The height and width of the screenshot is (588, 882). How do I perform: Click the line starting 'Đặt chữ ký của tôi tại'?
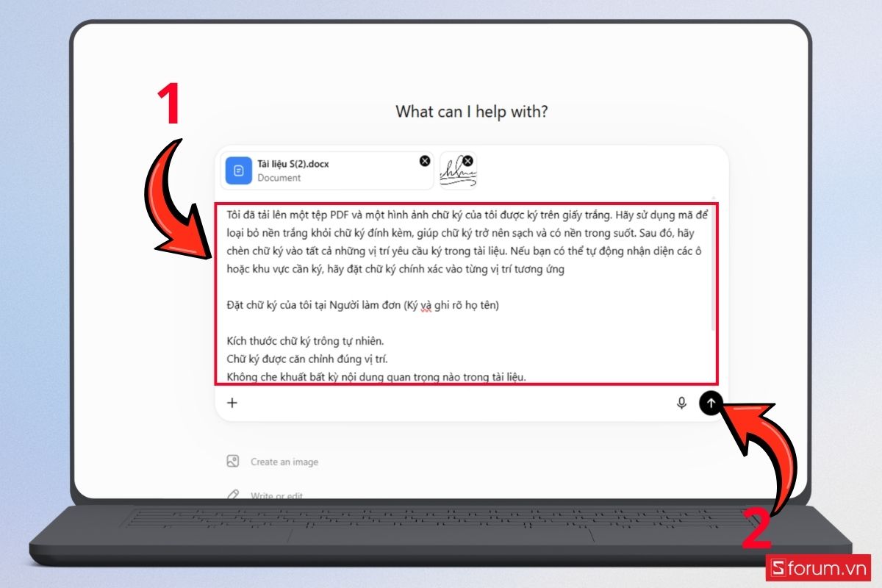tap(362, 304)
